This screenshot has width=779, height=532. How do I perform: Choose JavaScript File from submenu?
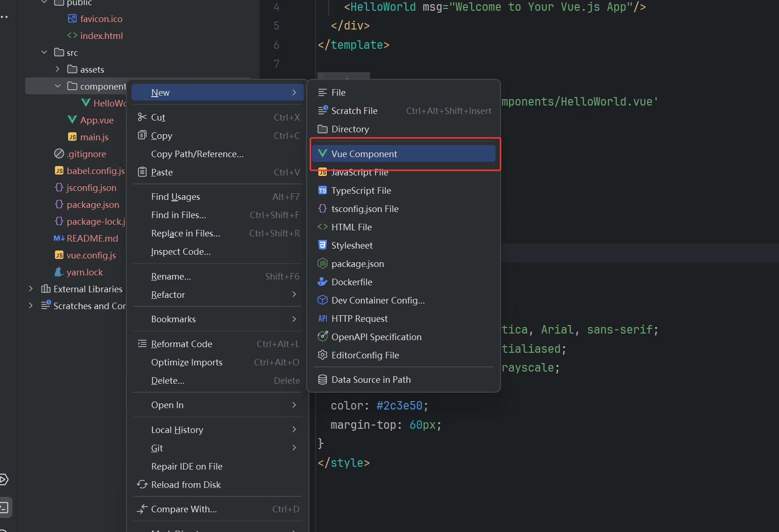tap(404, 172)
